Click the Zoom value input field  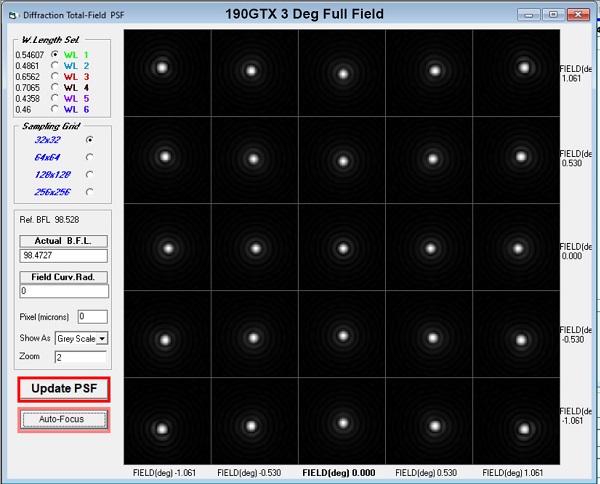coord(80,357)
